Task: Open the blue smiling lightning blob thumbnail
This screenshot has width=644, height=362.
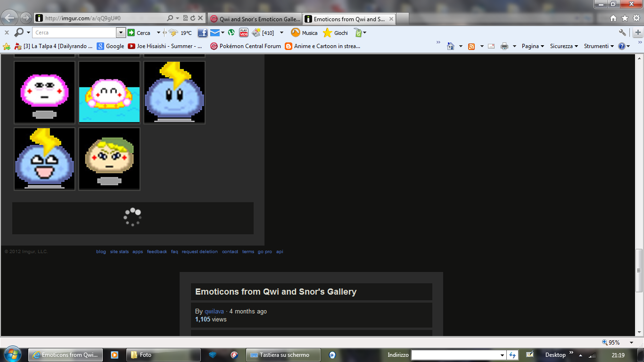Action: click(x=174, y=92)
